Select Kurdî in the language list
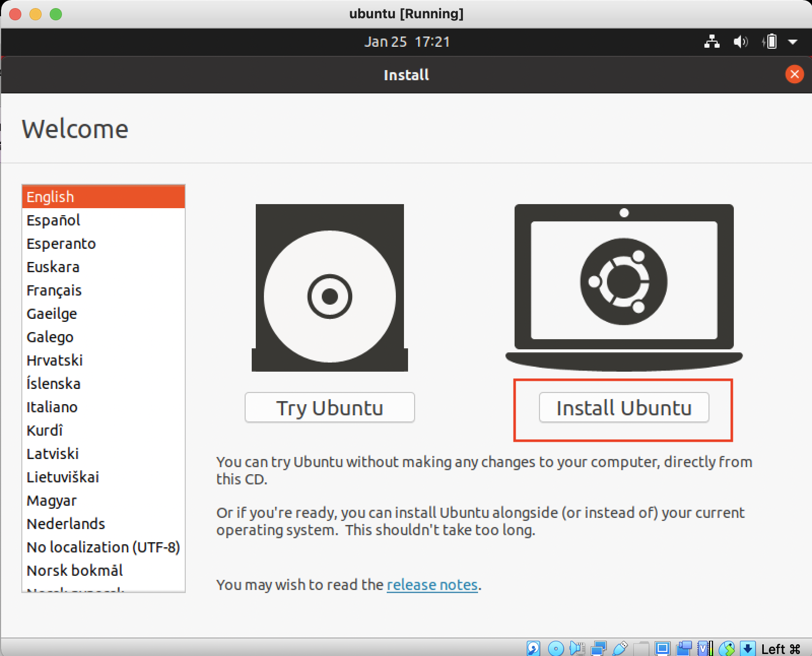Image resolution: width=812 pixels, height=656 pixels. pos(104,431)
